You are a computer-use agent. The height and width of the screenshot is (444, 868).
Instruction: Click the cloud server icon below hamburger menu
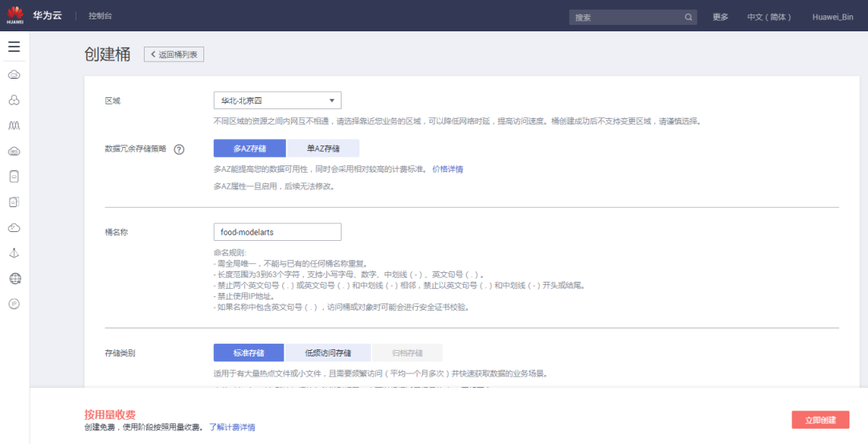click(x=14, y=75)
